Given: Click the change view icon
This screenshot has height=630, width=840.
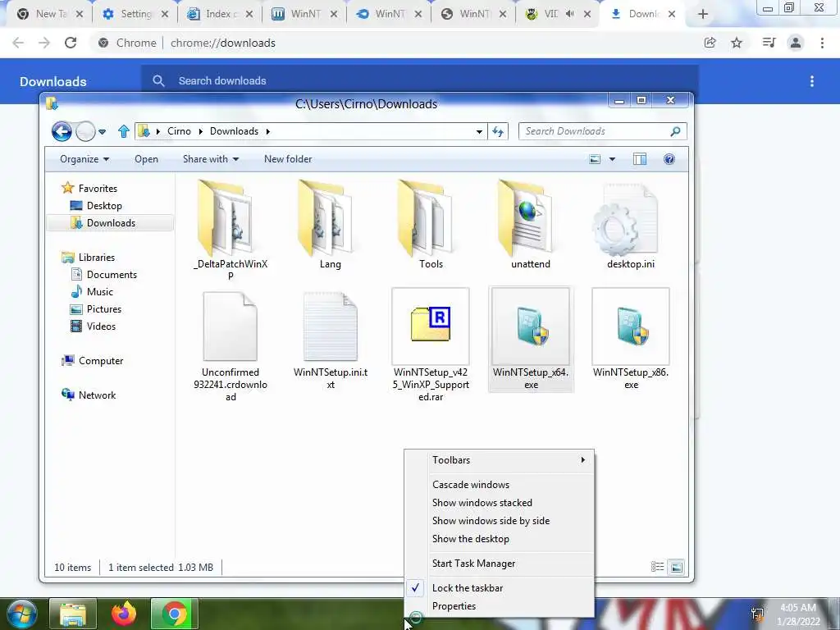Looking at the screenshot, I should tap(595, 159).
